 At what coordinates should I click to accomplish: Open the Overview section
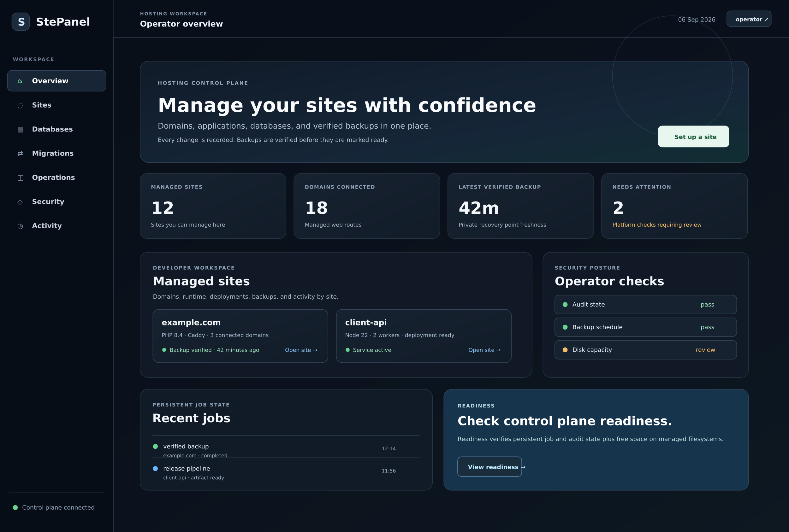(x=57, y=81)
